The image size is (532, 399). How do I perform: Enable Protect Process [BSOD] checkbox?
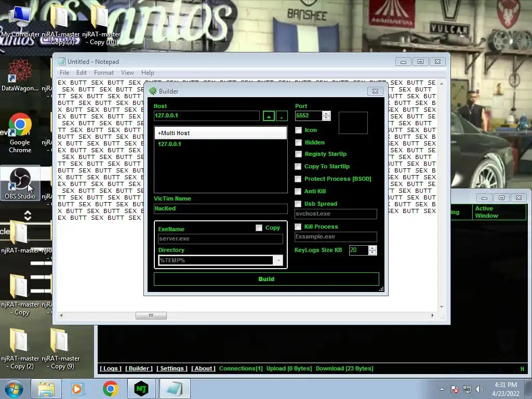(298, 179)
